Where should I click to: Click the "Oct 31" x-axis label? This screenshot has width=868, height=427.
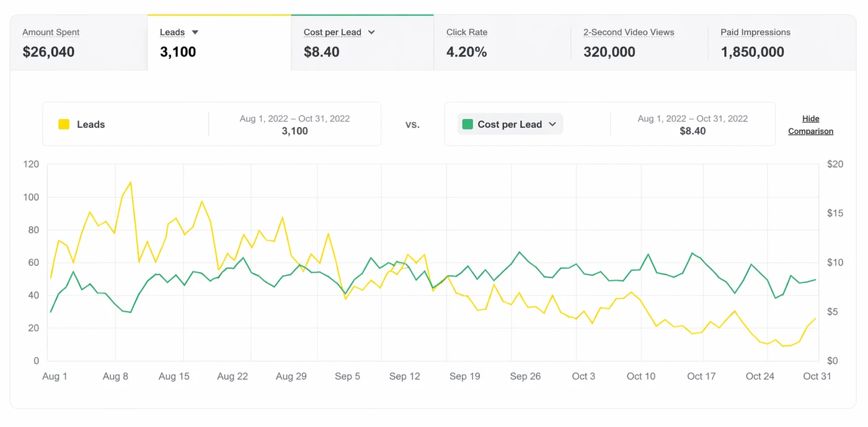[817, 376]
